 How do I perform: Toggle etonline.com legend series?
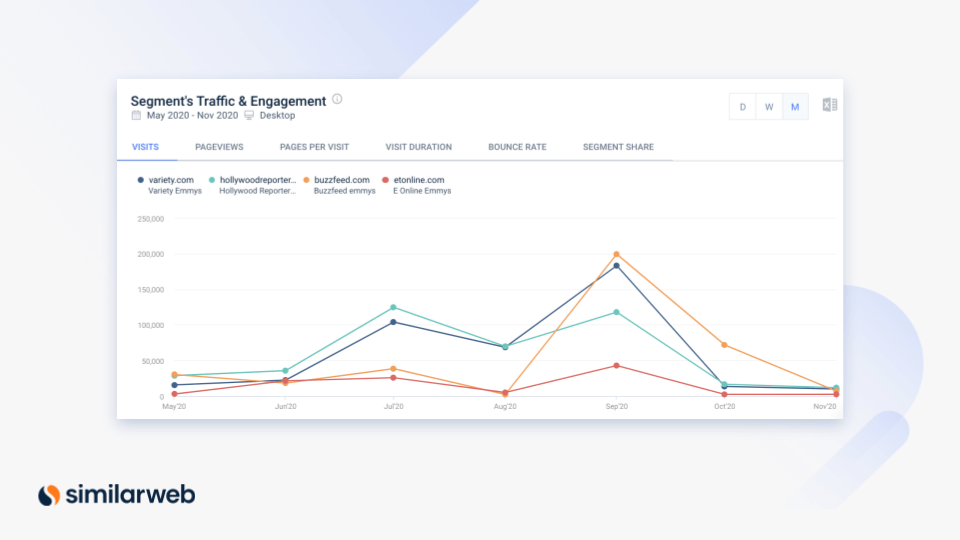pyautogui.click(x=419, y=180)
